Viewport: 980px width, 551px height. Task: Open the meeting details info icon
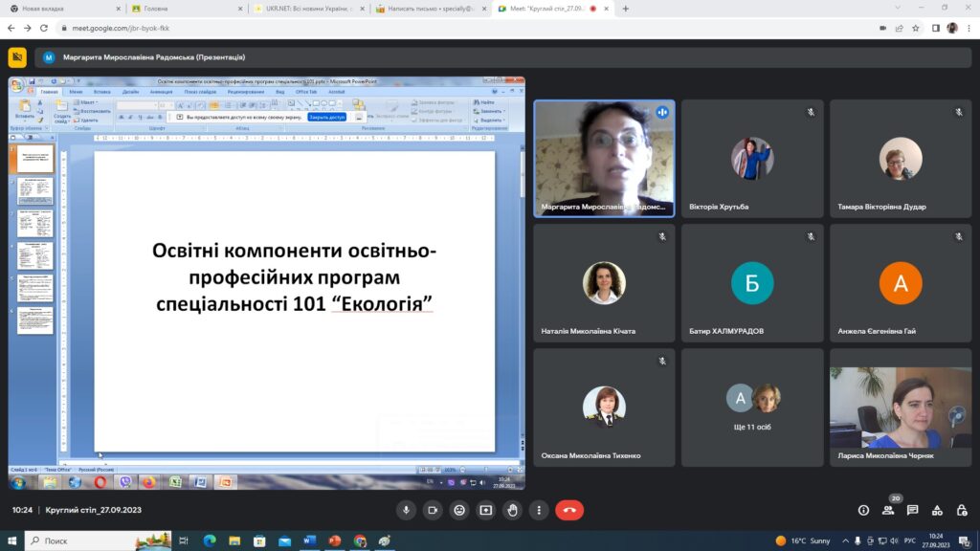pos(863,510)
